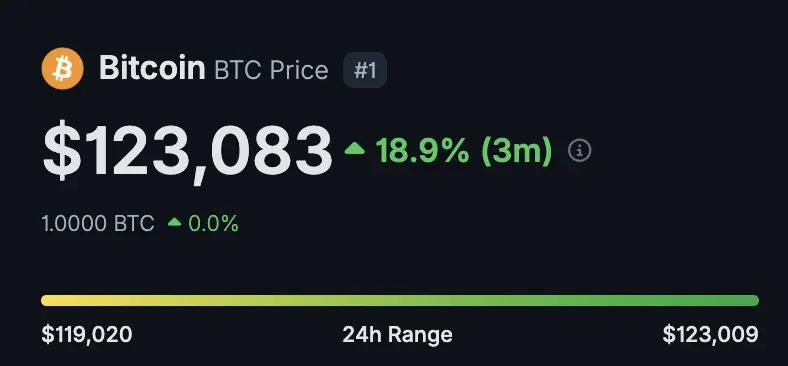Click the small green arrow before 0.0%
This screenshot has height=366, width=788.
tap(174, 222)
